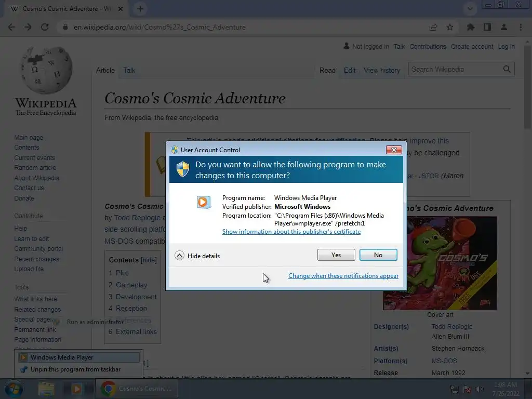Screen dimensions: 532x399
Task: Switch to the Chrome taskbar button
Action: [137, 389]
